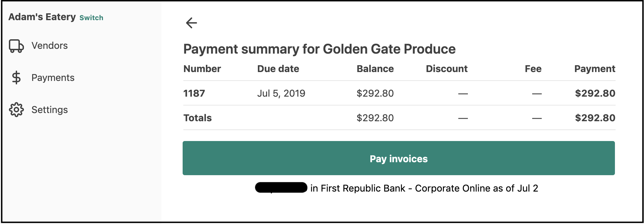Click the Settings gear icon

coord(16,110)
